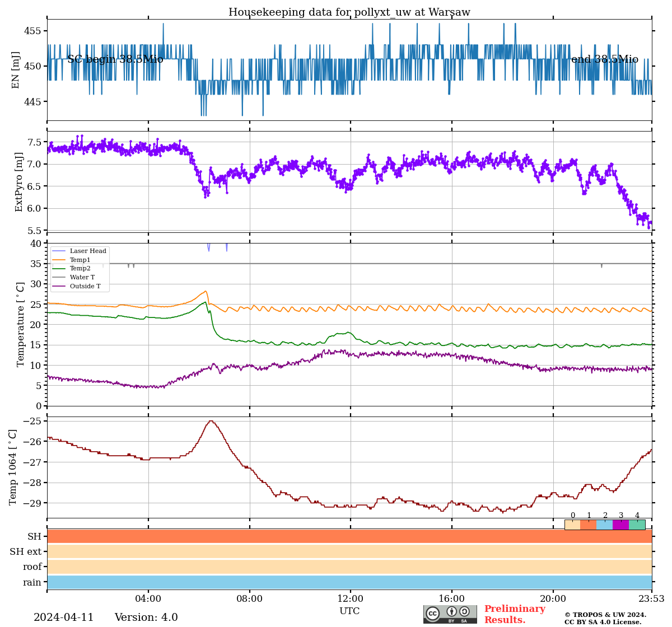Click the Temperature [°C] axis label

(x=21, y=324)
